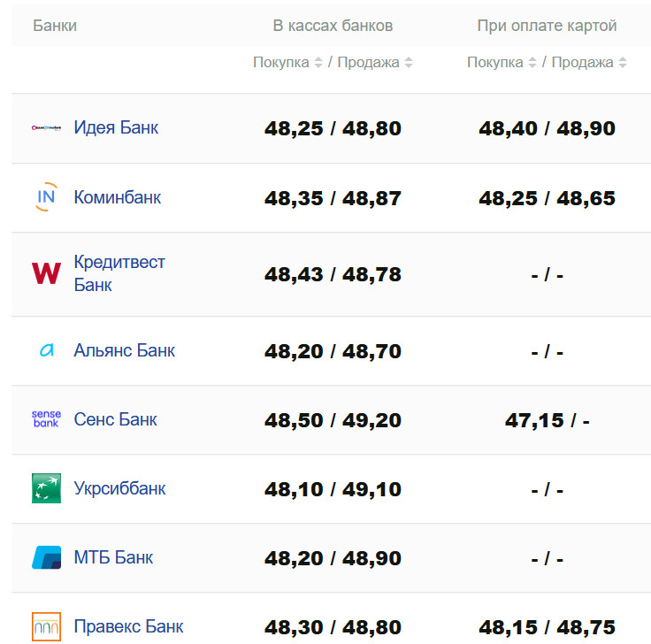This screenshot has height=644, width=651.
Task: Click the Sense Bank logo icon
Action: tap(46, 419)
